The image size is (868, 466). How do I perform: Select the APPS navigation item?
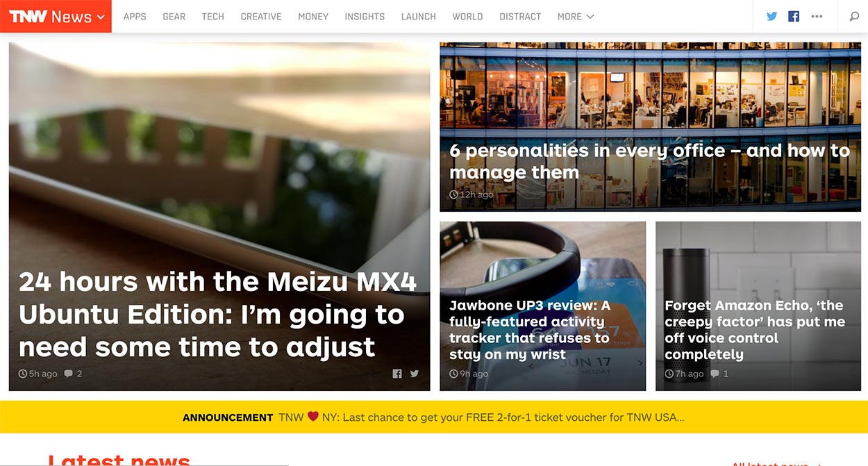point(135,17)
